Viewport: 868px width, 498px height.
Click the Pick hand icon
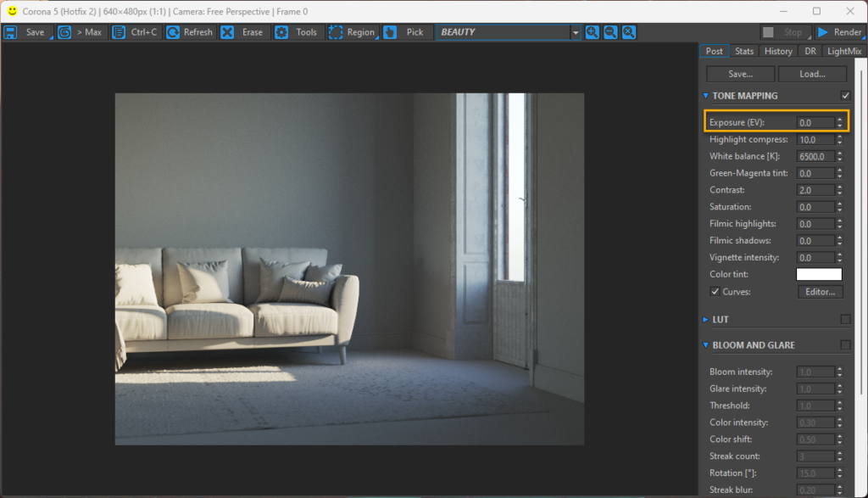click(x=390, y=32)
